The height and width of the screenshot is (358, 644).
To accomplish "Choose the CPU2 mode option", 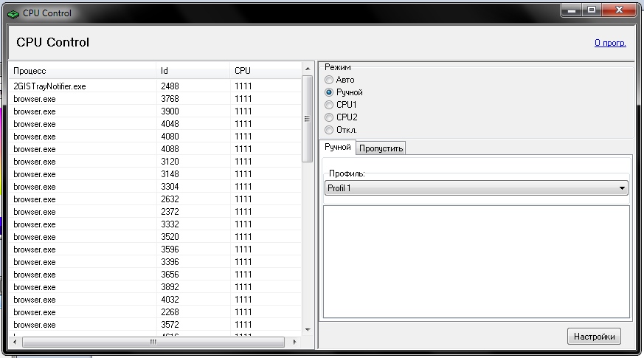I will (329, 117).
